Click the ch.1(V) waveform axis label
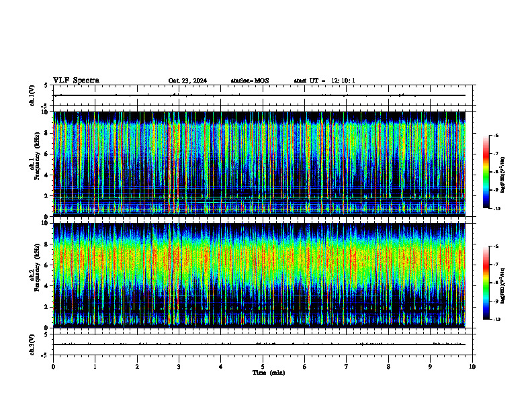This screenshot has height=411, width=532. pos(32,95)
